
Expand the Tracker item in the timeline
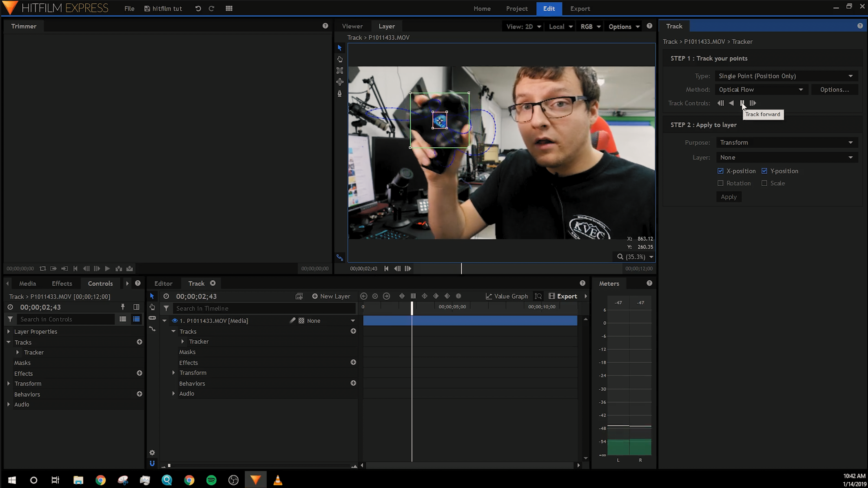[183, 342]
